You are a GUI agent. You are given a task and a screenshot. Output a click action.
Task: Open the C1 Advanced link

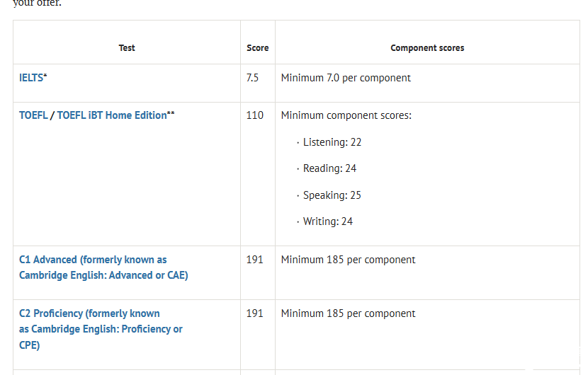click(x=103, y=267)
